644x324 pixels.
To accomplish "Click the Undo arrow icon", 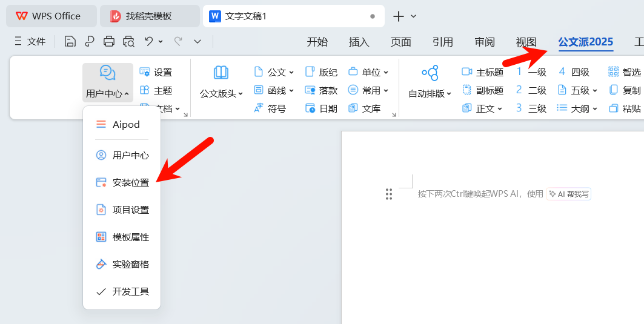I will pyautogui.click(x=148, y=41).
